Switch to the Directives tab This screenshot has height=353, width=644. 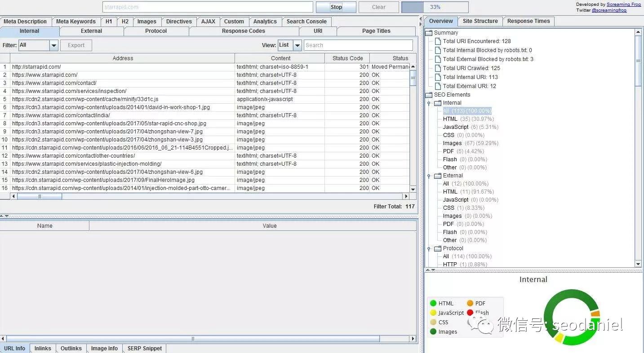tap(179, 22)
